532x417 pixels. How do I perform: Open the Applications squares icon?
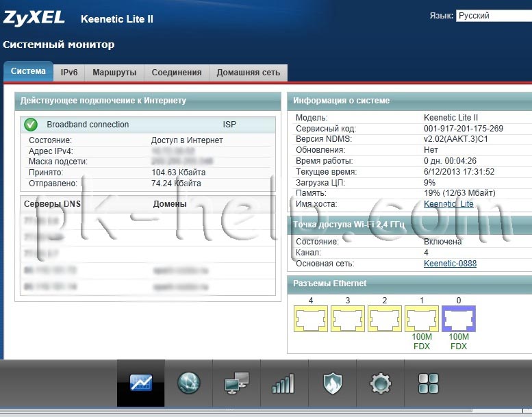tap(428, 383)
